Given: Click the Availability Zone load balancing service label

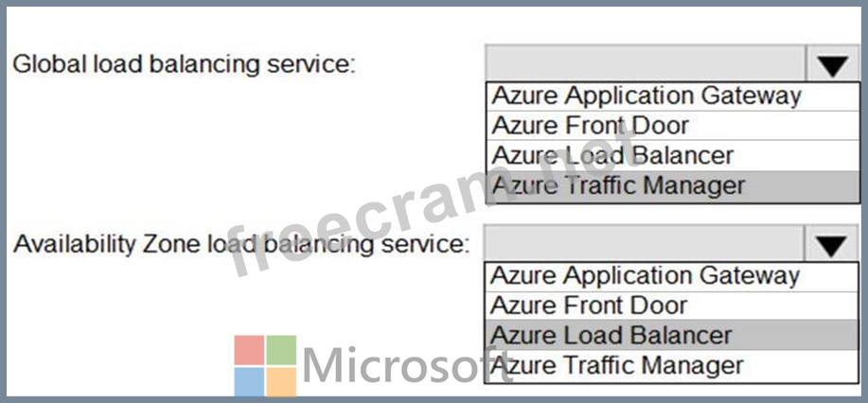Looking at the screenshot, I should [241, 244].
